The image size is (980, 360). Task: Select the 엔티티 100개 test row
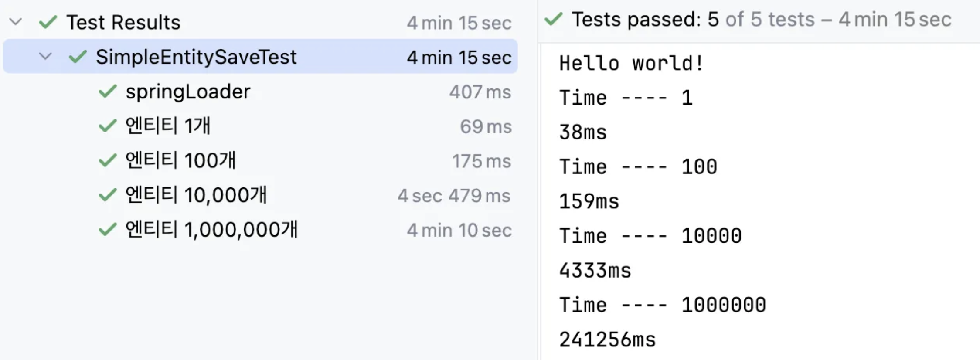pyautogui.click(x=261, y=160)
